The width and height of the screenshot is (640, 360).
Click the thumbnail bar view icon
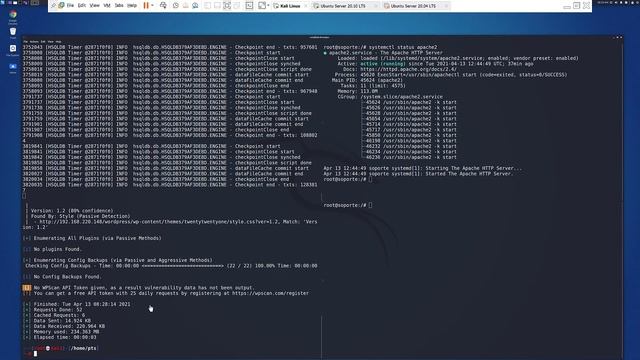tap(217, 6)
